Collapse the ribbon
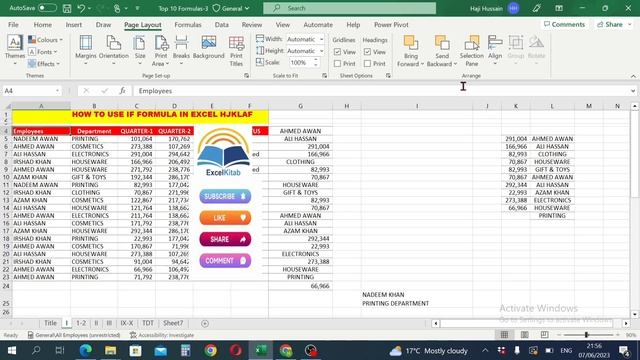Image resolution: width=640 pixels, height=360 pixels. point(633,76)
